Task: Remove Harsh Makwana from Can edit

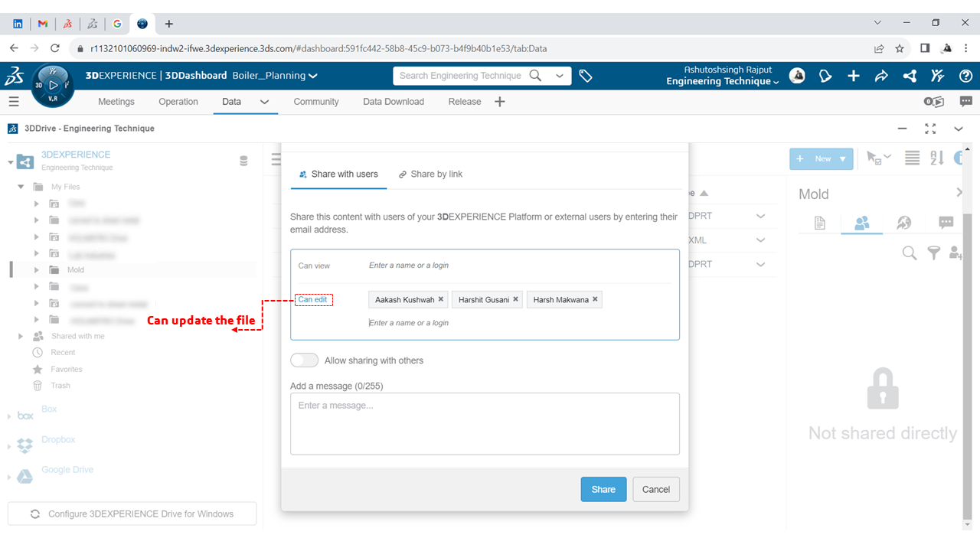Action: [x=596, y=299]
